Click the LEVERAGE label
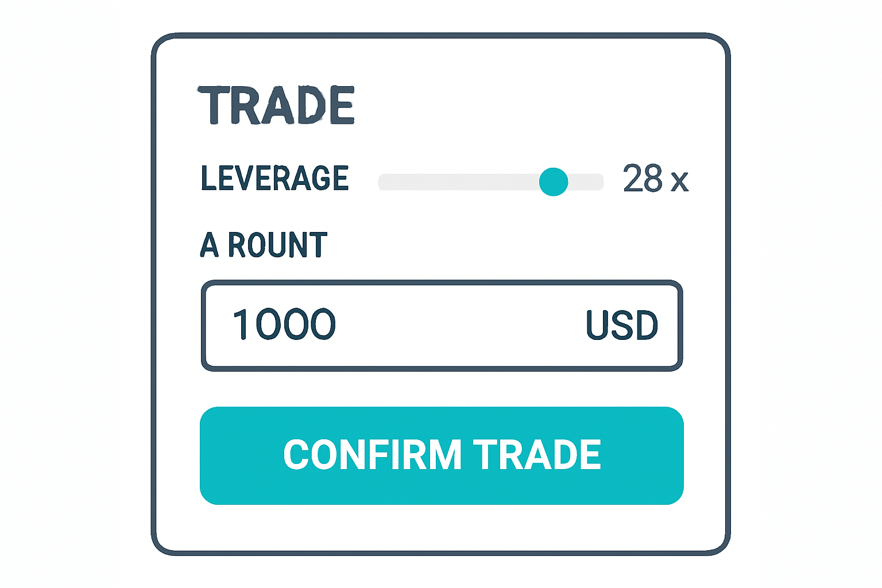 coord(274,178)
